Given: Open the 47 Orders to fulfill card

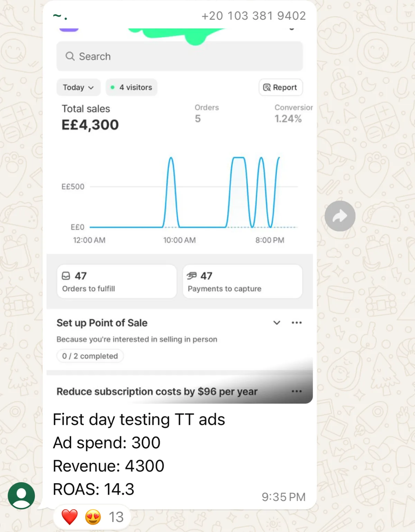Looking at the screenshot, I should coord(117,282).
